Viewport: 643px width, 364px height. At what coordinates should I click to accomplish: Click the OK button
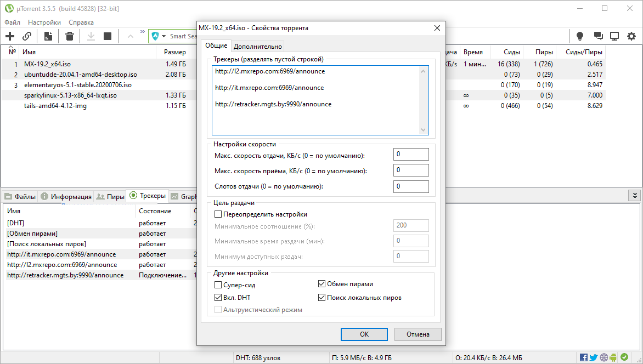364,334
